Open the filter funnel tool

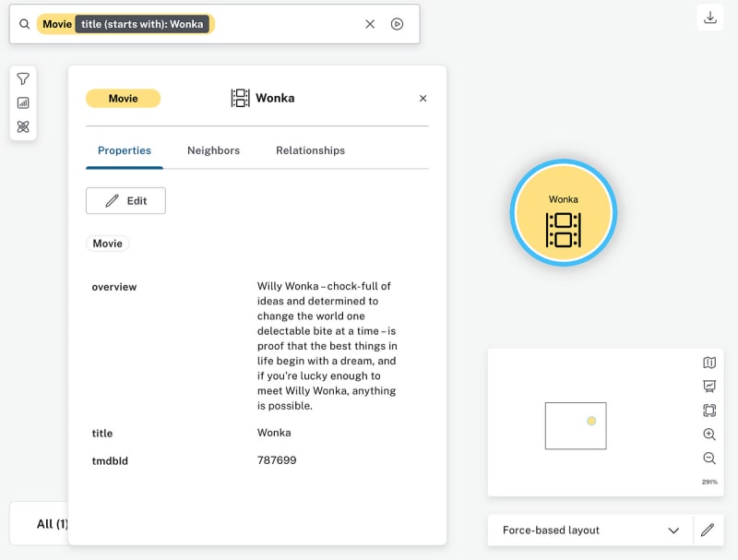point(23,79)
